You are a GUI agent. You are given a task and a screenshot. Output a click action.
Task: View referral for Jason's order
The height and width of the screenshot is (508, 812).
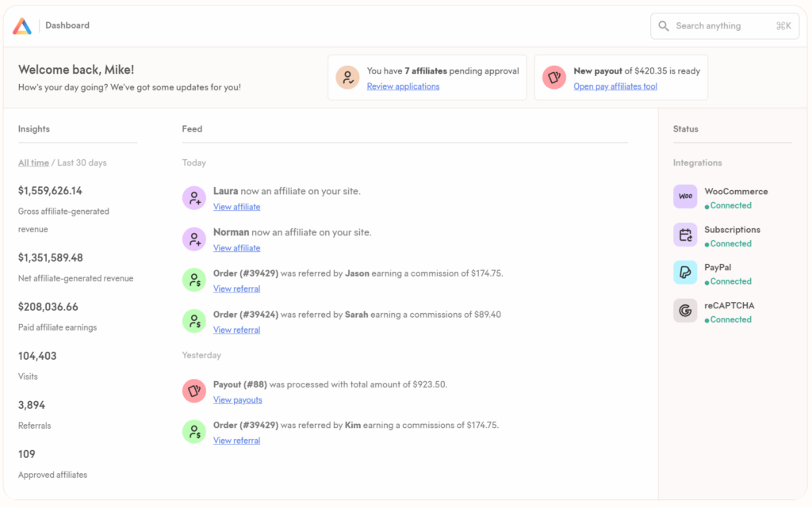pyautogui.click(x=236, y=288)
